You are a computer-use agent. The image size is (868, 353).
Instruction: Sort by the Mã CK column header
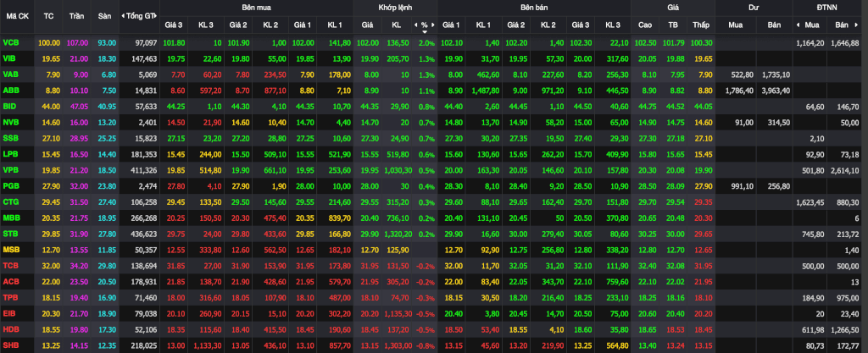(x=17, y=16)
